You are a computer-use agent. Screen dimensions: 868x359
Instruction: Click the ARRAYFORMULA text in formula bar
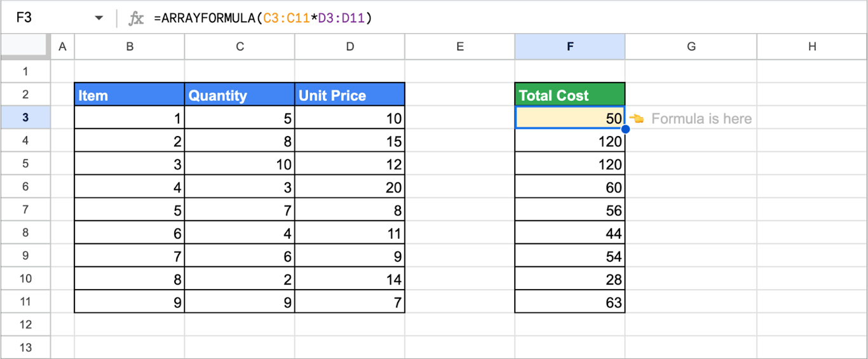(x=208, y=18)
